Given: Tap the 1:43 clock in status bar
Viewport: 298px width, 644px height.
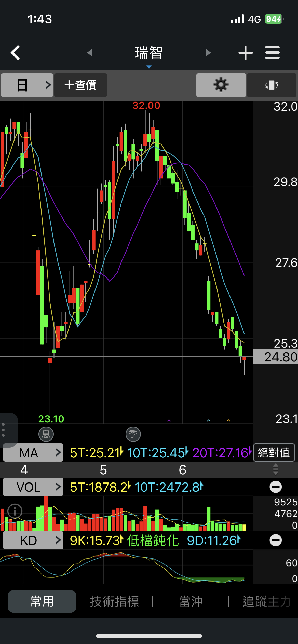Looking at the screenshot, I should click(40, 19).
